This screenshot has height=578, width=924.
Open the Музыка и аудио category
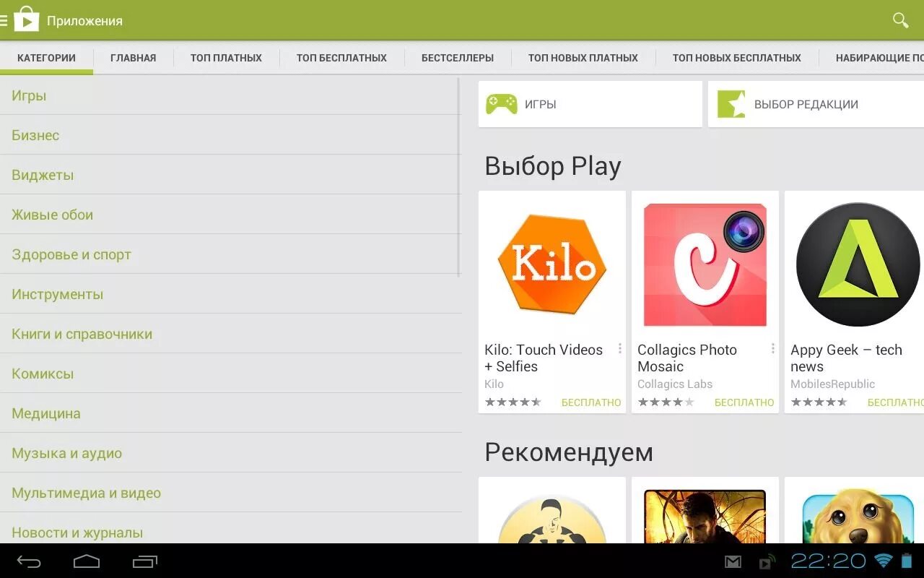pos(230,453)
